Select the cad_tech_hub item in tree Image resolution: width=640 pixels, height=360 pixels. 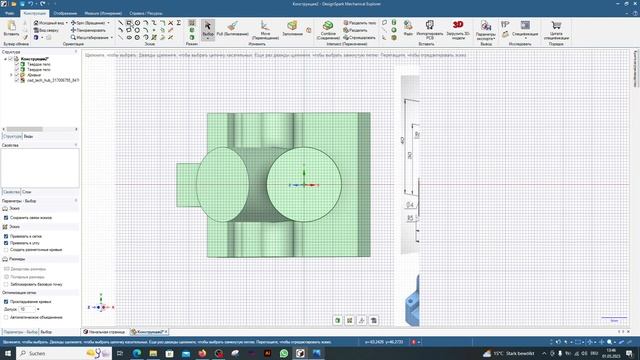pos(53,80)
